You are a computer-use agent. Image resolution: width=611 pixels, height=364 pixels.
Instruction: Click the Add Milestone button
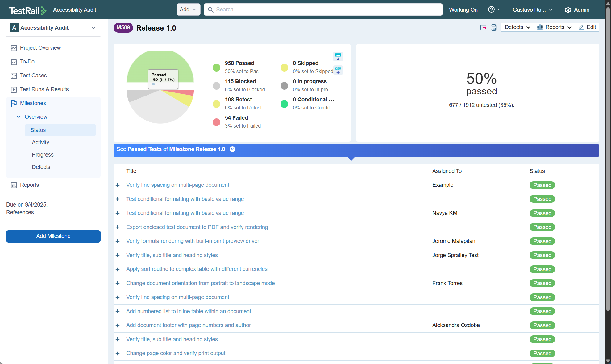(x=53, y=236)
